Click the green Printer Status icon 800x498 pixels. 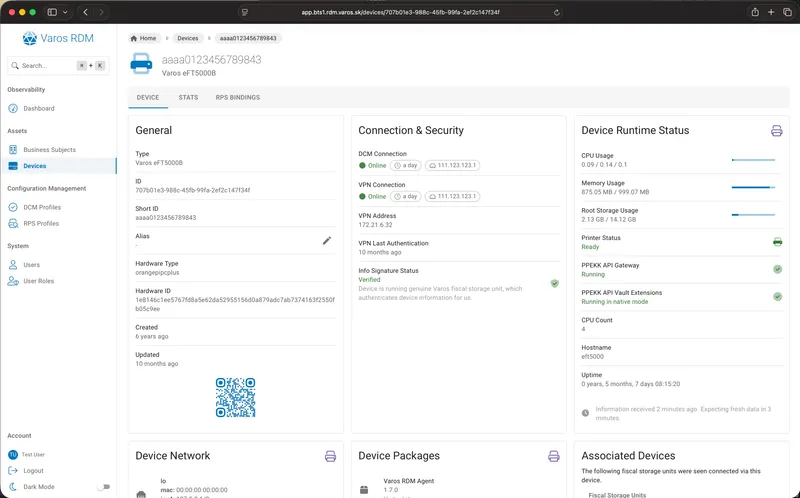pos(777,242)
